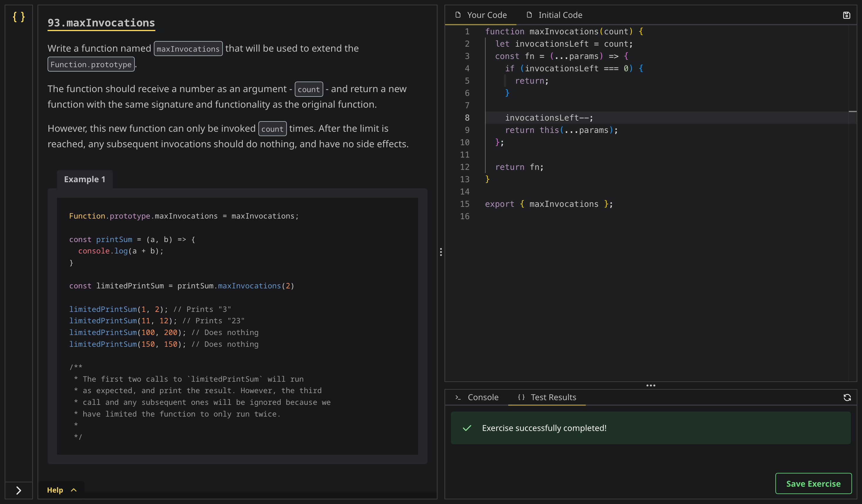Viewport: 862px width, 504px height.
Task: Click the horizontal editor/console splitter dots
Action: tap(651, 385)
